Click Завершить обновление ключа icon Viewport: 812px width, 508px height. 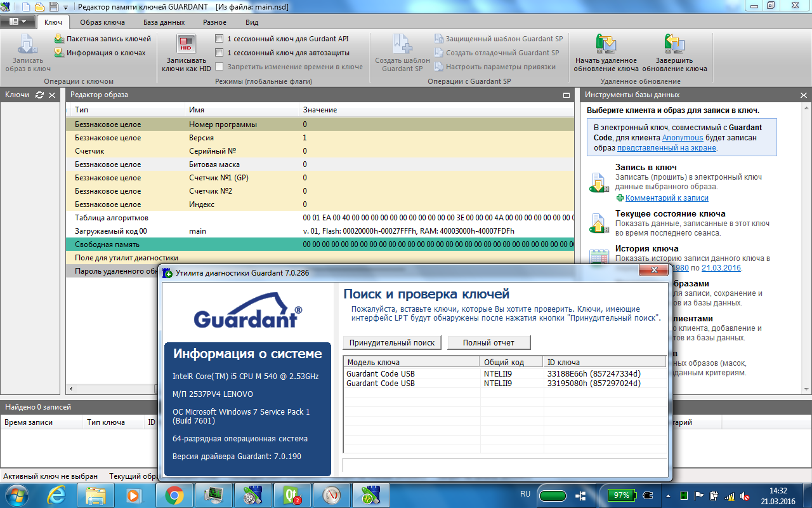point(674,44)
